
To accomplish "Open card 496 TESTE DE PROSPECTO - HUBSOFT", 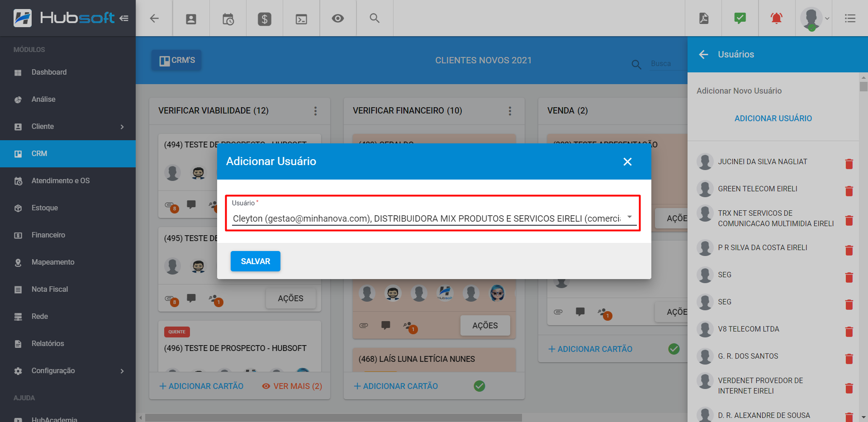I will pyautogui.click(x=235, y=348).
